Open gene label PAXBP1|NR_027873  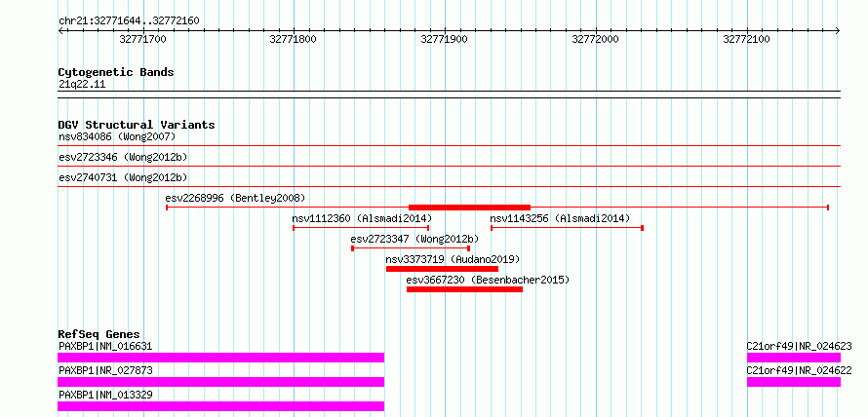point(105,371)
